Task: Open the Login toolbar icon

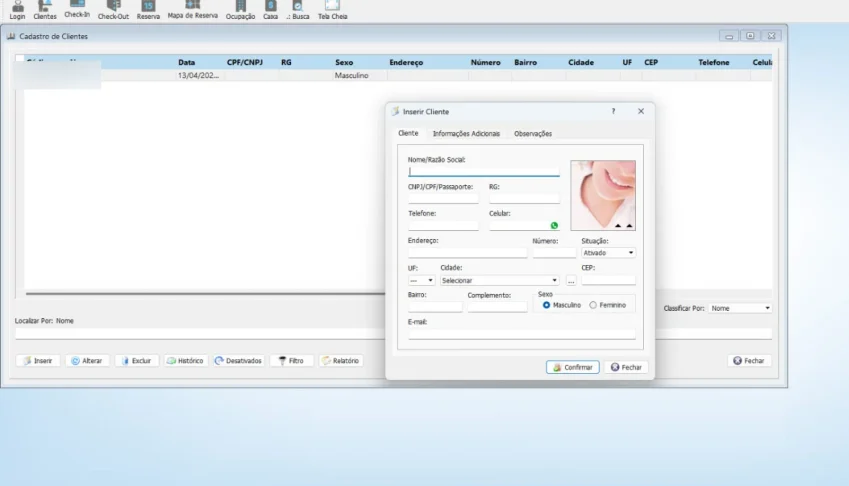Action: 17,10
